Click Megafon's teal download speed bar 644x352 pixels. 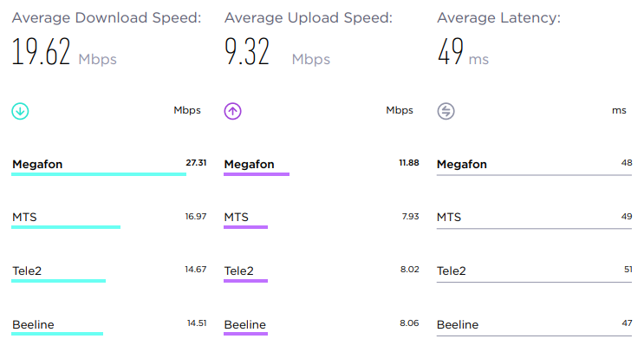point(99,174)
